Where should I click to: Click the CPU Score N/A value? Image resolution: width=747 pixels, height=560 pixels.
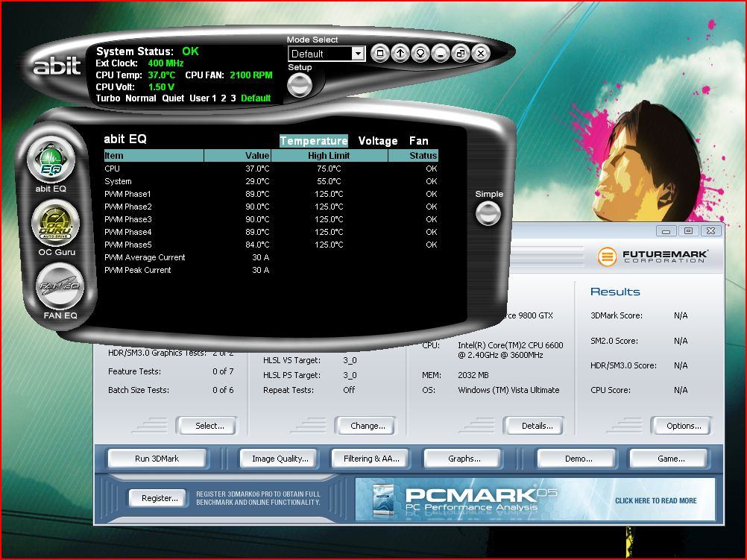(681, 390)
